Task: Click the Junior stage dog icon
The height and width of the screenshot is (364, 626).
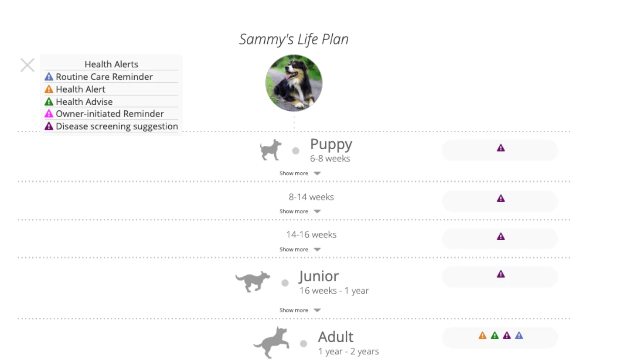Action: [253, 281]
